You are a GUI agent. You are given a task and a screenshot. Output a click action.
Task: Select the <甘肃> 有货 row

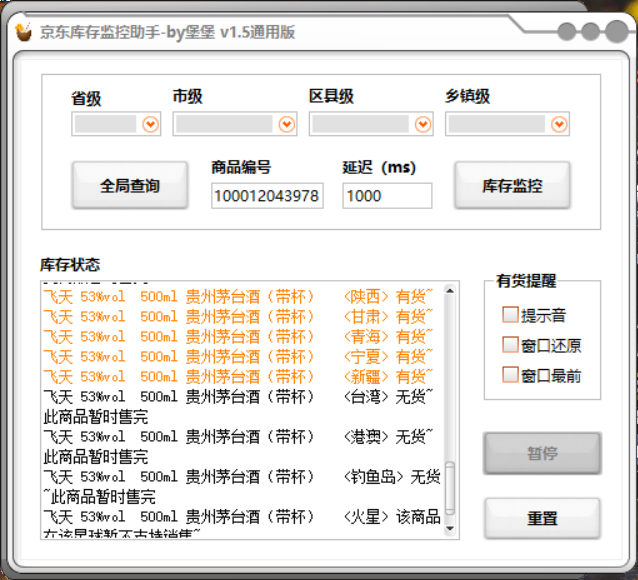tap(238, 316)
